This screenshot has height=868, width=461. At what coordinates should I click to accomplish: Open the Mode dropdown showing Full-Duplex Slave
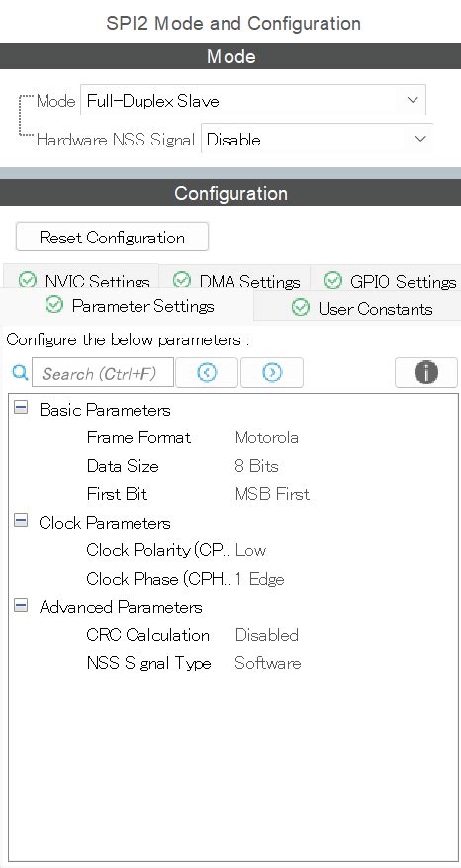coord(253,100)
